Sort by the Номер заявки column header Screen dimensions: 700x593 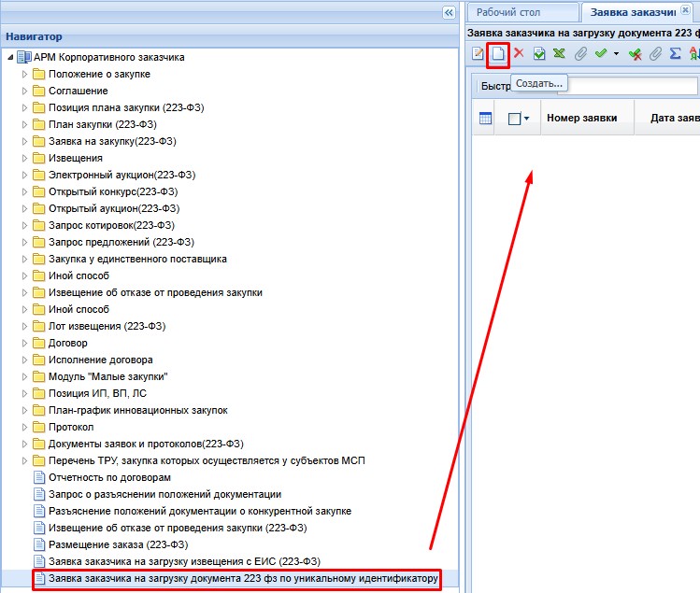582,119
